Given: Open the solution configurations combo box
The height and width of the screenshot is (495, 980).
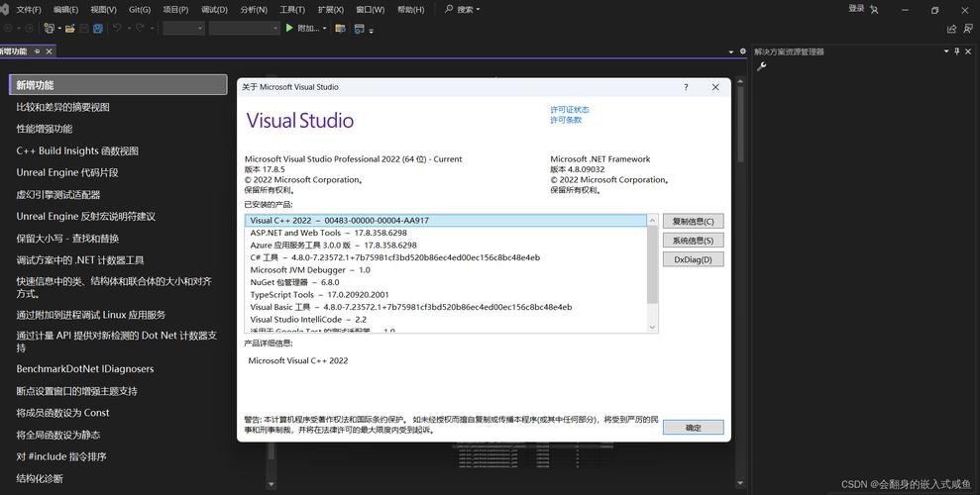Looking at the screenshot, I should click(x=183, y=28).
